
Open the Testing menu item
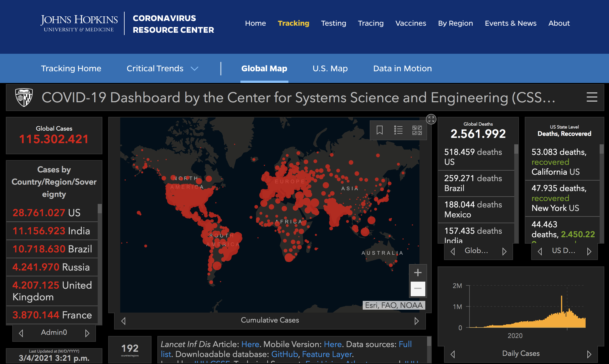coord(333,23)
